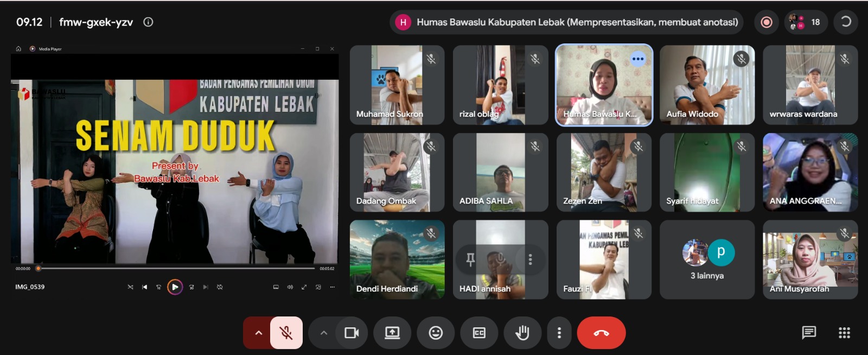Viewport: 868px width, 355px height.
Task: Click the present screen icon
Action: pyautogui.click(x=392, y=333)
